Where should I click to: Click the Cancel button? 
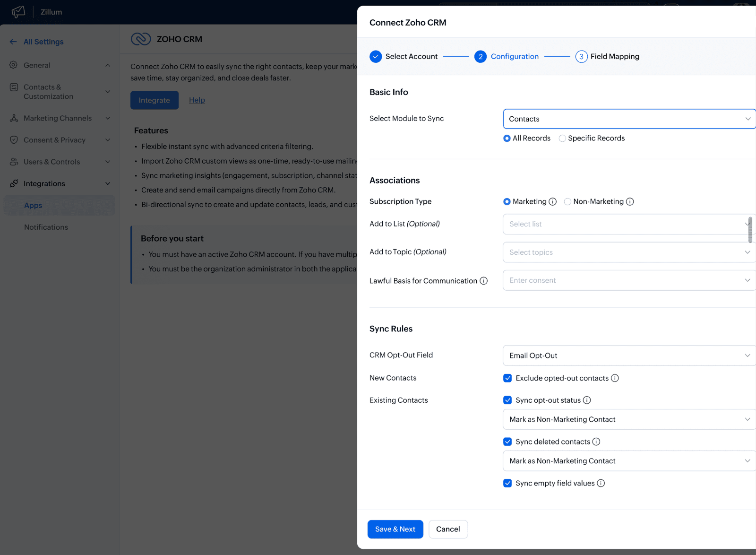click(x=448, y=529)
